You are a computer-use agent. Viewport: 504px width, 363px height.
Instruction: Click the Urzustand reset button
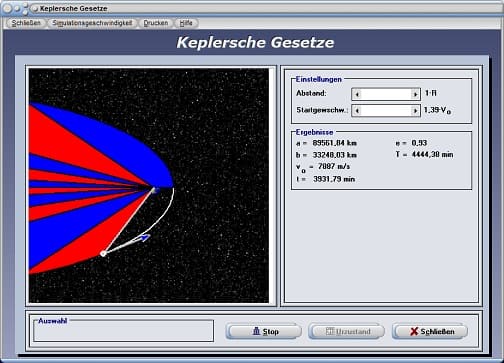pyautogui.click(x=346, y=331)
